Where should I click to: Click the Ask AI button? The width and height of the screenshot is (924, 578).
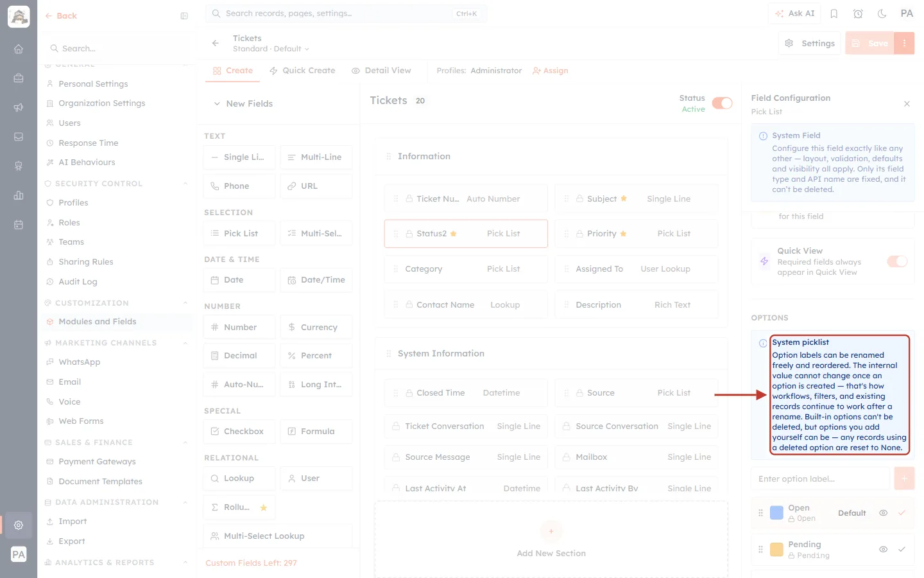[795, 13]
